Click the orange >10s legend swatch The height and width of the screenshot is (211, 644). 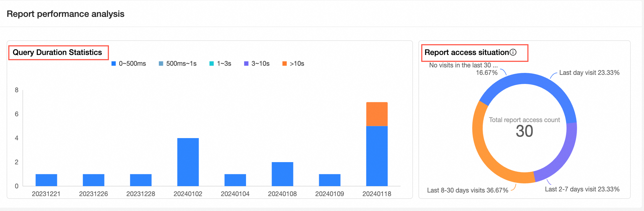click(284, 64)
